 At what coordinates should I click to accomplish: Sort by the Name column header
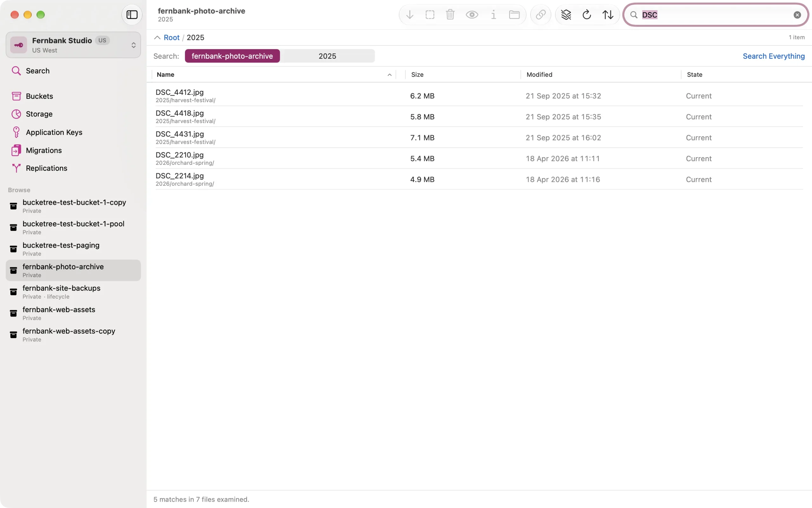coord(274,75)
